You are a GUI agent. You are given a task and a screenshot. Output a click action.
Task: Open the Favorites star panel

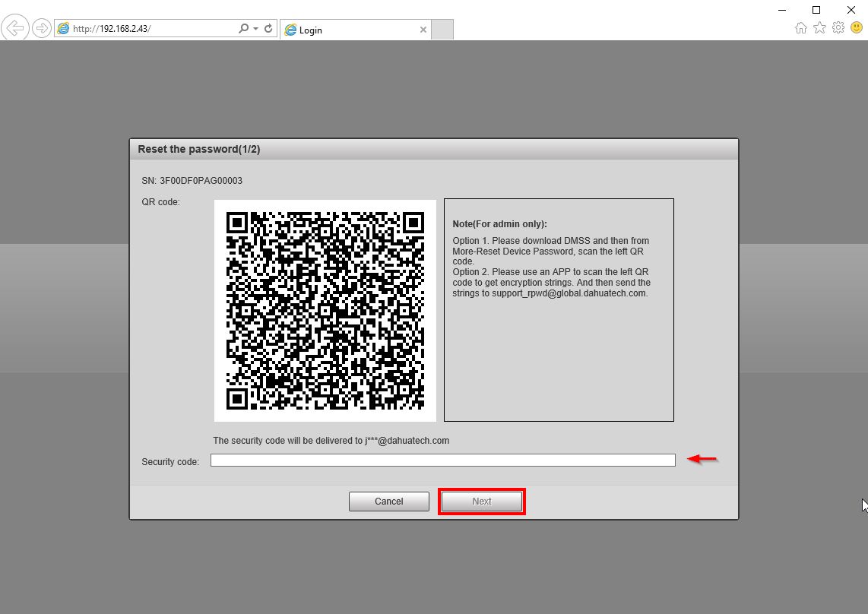[x=819, y=27]
